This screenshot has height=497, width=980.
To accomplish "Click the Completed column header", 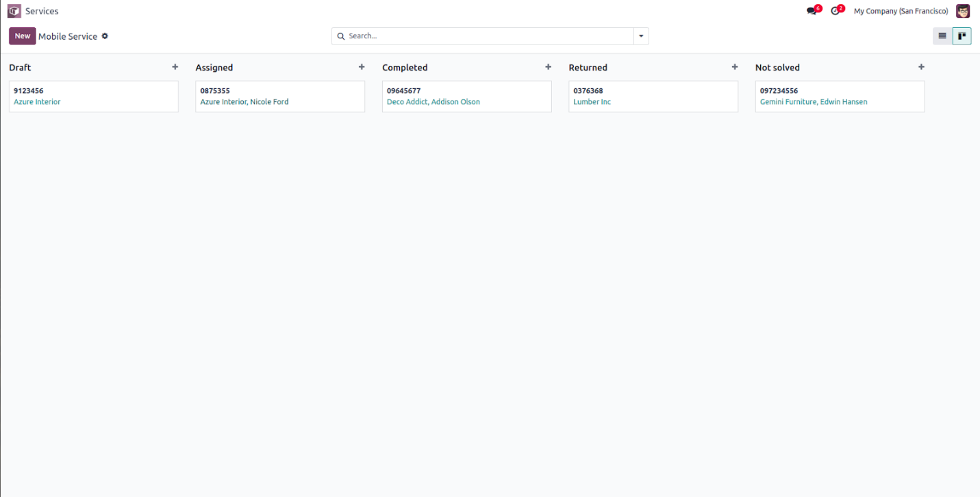I will [405, 68].
